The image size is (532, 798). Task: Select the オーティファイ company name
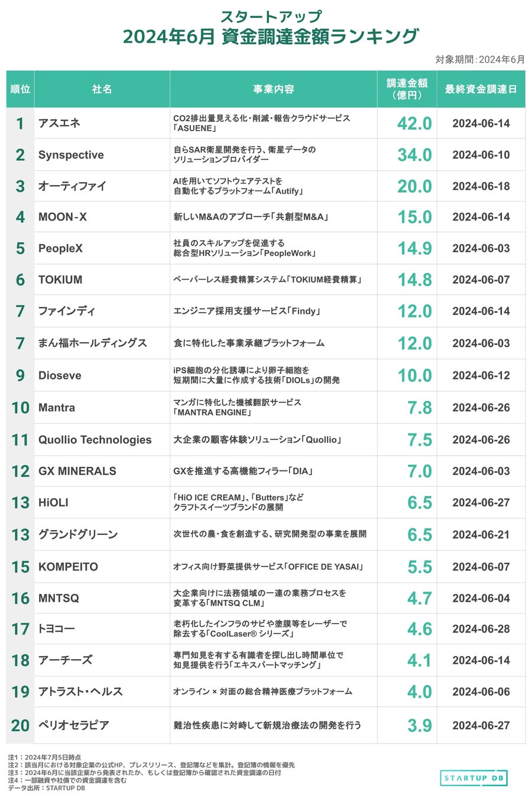[72, 186]
